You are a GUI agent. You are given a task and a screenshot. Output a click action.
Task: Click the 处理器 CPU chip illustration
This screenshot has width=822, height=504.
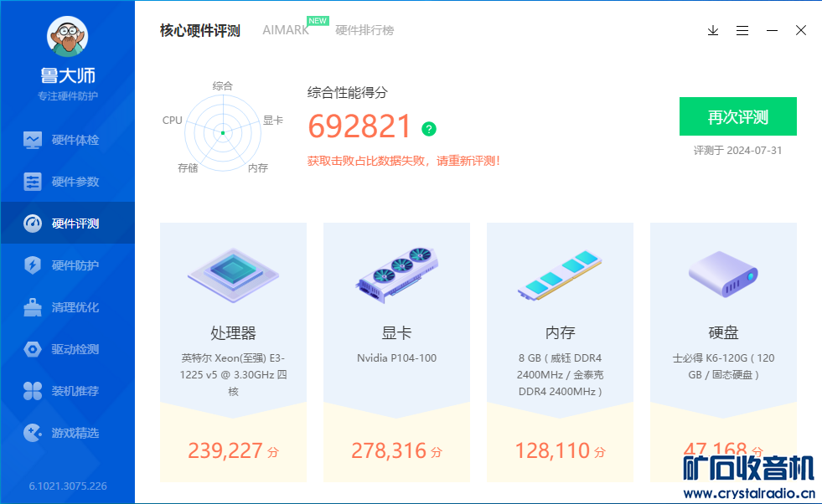233,275
